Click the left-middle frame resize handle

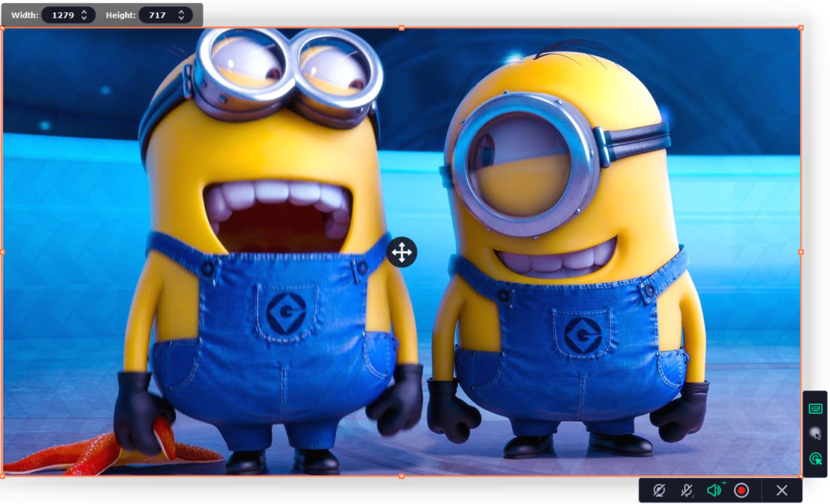click(x=2, y=252)
